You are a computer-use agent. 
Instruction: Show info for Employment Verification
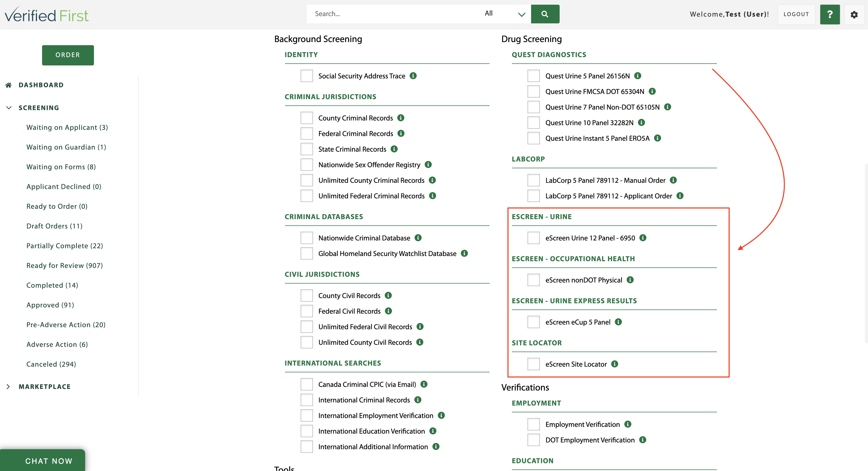click(x=628, y=425)
